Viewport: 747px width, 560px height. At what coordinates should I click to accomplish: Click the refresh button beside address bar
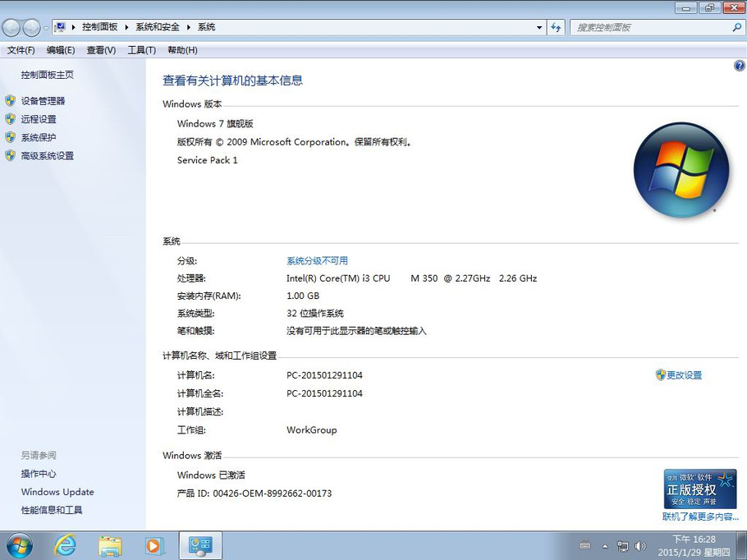coord(557,27)
